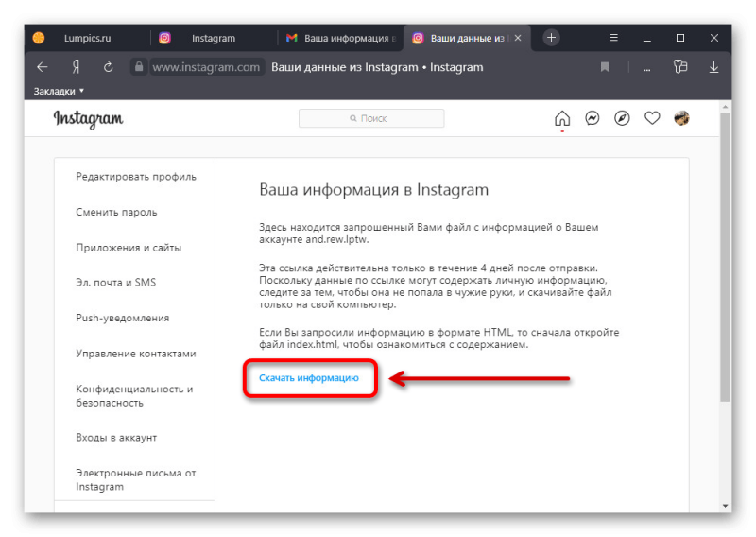The height and width of the screenshot is (537, 756).
Task: Open the browser hamburger menu
Action: pos(613,38)
